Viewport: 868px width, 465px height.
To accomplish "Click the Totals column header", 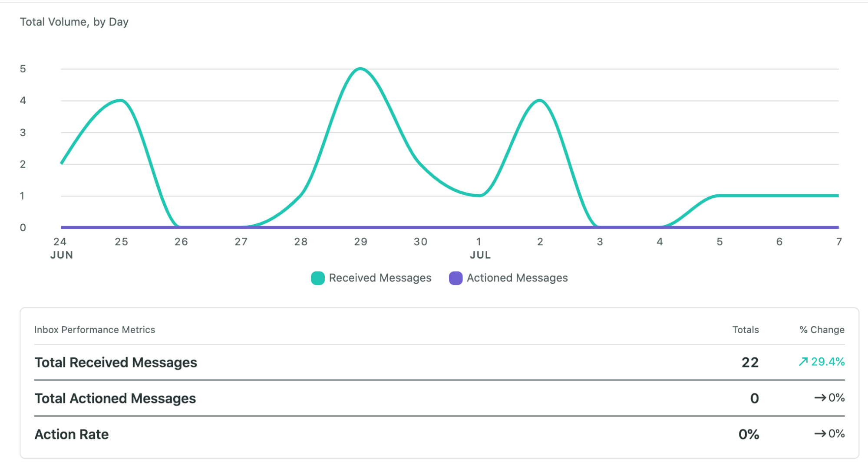I will 745,330.
